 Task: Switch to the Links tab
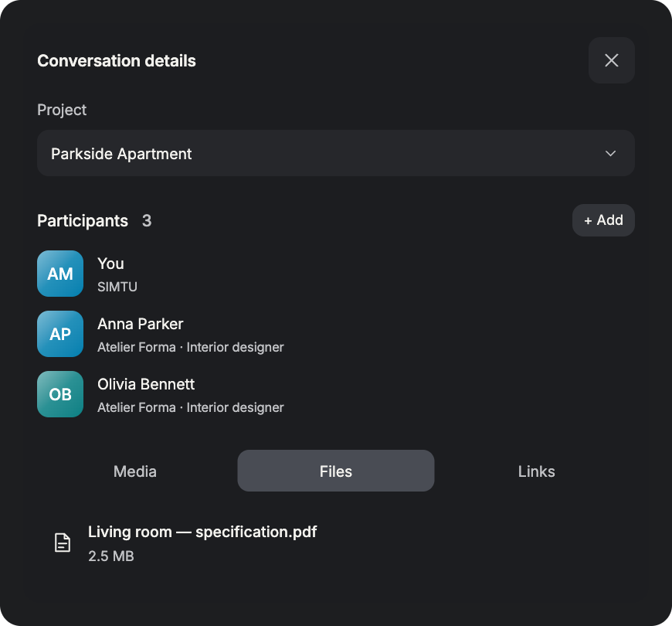coord(536,471)
